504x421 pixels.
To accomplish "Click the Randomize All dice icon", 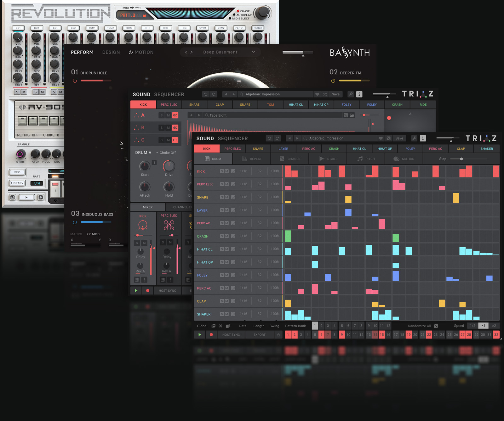I will tap(436, 326).
